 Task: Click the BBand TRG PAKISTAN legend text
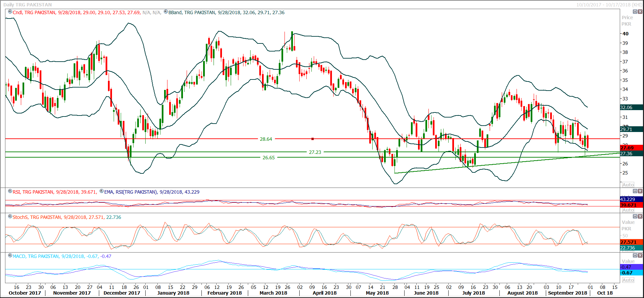coord(192,12)
